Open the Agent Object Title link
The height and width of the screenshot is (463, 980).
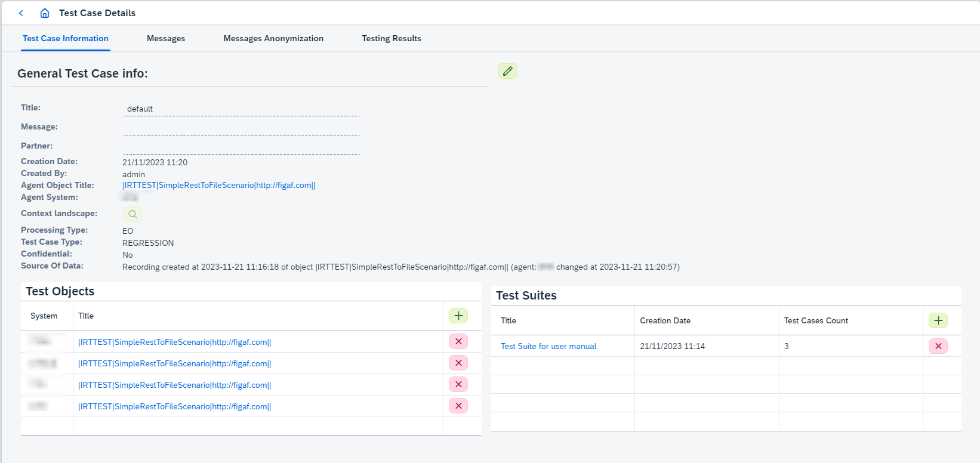(219, 186)
